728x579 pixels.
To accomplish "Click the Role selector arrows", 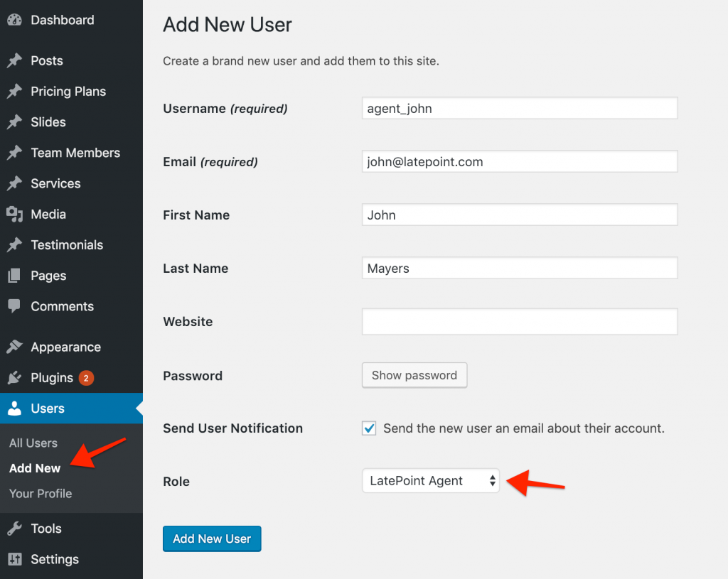I will (491, 481).
